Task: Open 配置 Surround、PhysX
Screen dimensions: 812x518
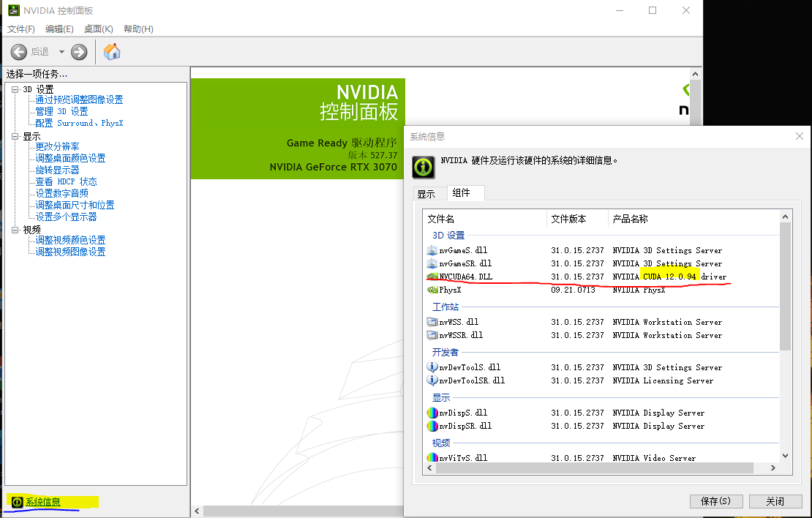Action: point(79,123)
